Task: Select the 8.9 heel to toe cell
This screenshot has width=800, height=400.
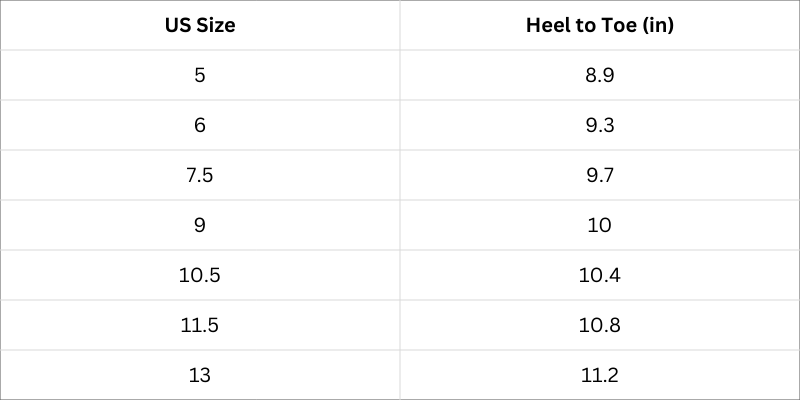Action: (x=599, y=76)
